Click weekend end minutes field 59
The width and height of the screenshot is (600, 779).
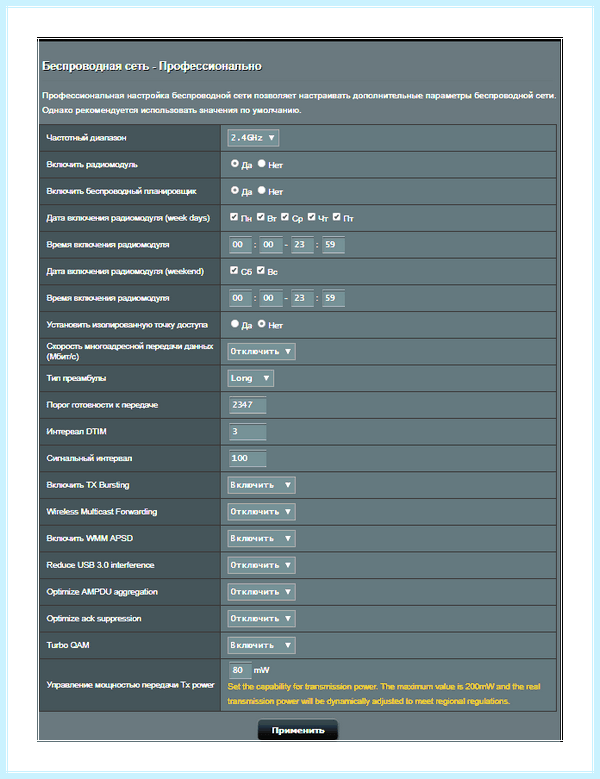coord(333,298)
